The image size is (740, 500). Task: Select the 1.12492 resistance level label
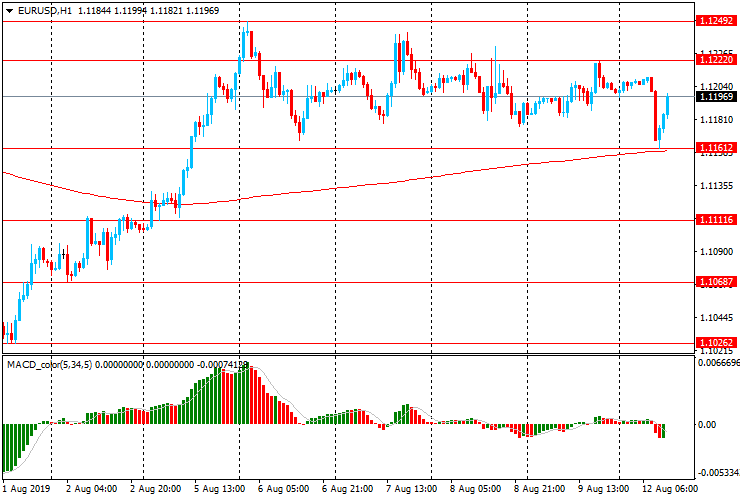tap(716, 21)
